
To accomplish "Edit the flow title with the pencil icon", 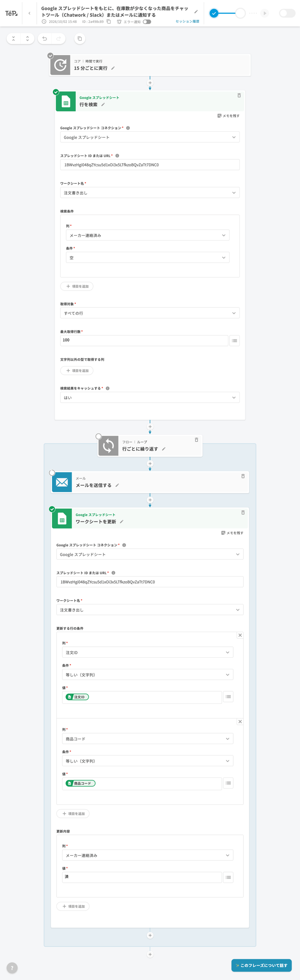I will [x=196, y=12].
